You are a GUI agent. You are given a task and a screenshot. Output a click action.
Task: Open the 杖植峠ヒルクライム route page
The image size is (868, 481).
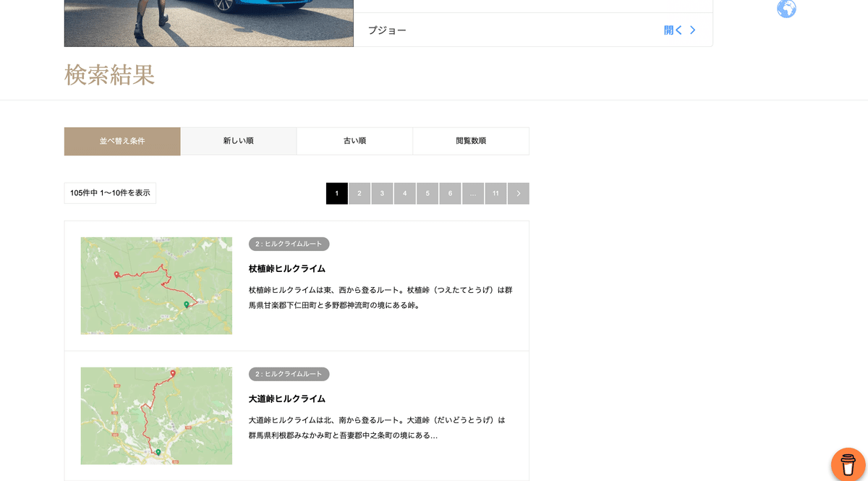point(287,268)
